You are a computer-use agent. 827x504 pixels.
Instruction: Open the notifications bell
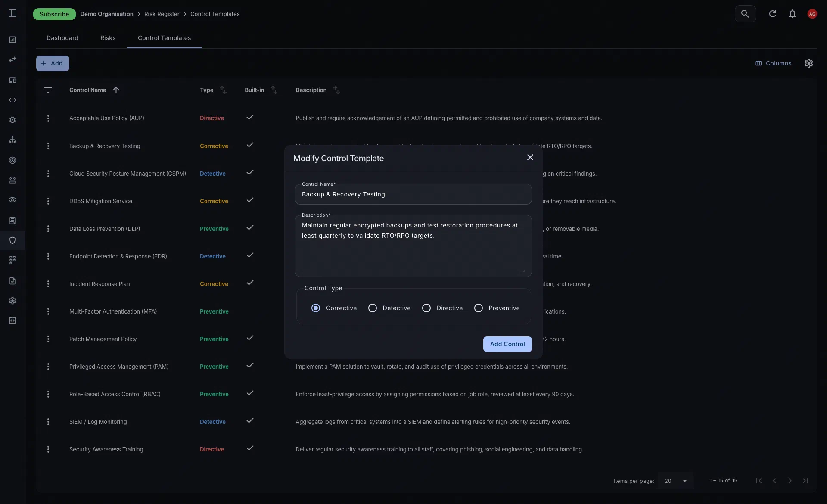click(x=793, y=14)
